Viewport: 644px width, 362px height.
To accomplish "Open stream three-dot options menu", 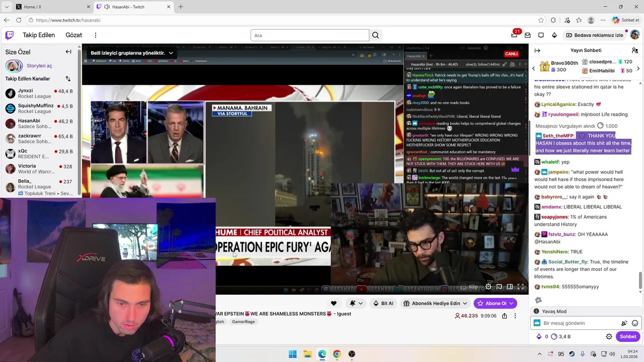I will tap(515, 316).
